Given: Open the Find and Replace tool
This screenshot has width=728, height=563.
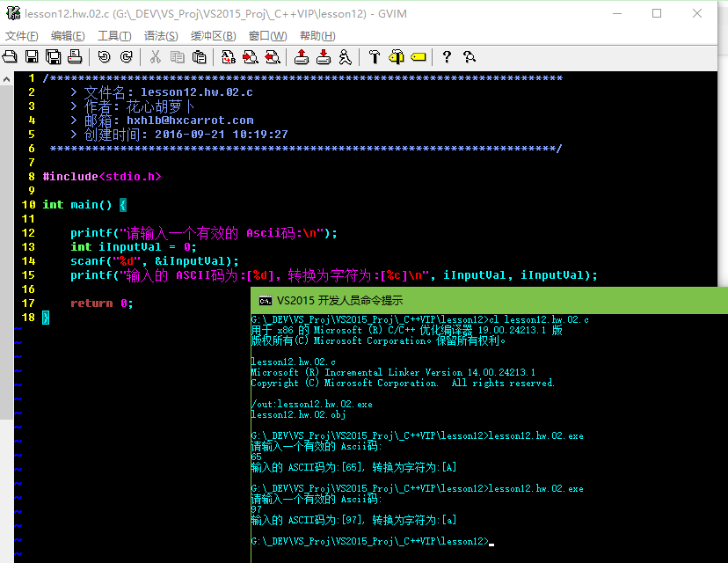Looking at the screenshot, I should pos(229,57).
